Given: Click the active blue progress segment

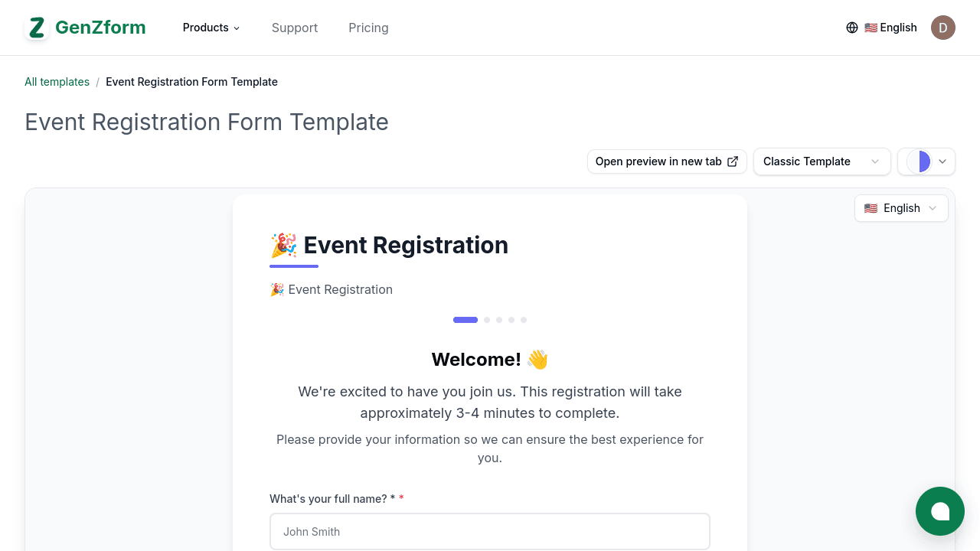Looking at the screenshot, I should click(465, 319).
